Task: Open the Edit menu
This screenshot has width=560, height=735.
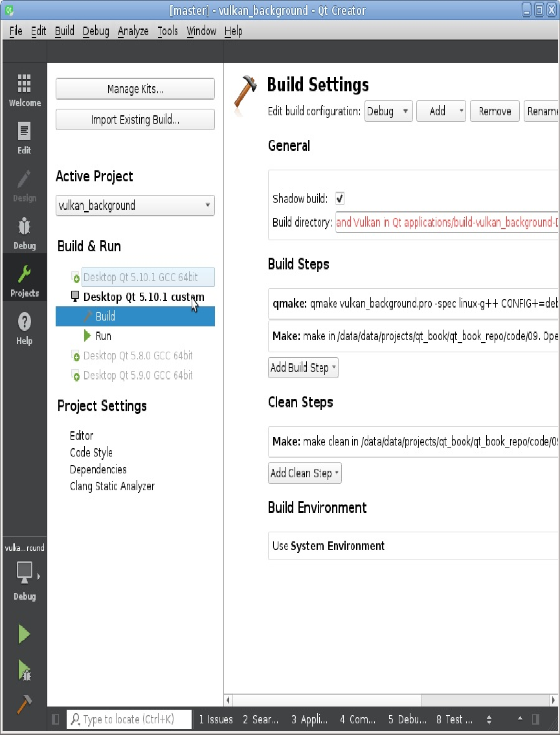Action: click(x=38, y=31)
